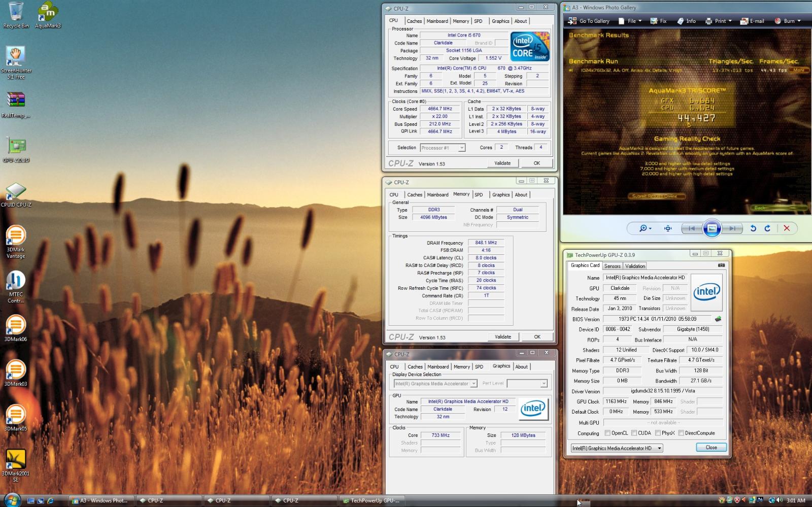
Task: Click the actual size icon in Photo Gallery
Action: point(668,228)
